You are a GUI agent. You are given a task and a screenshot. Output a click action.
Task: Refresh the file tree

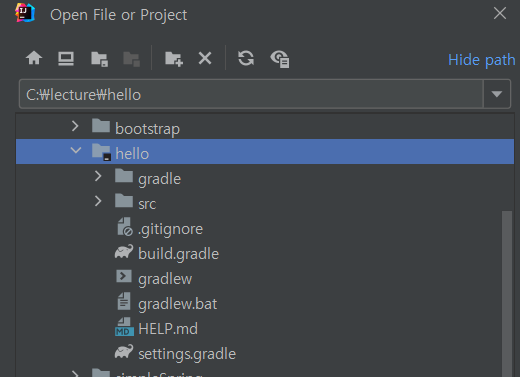(246, 58)
